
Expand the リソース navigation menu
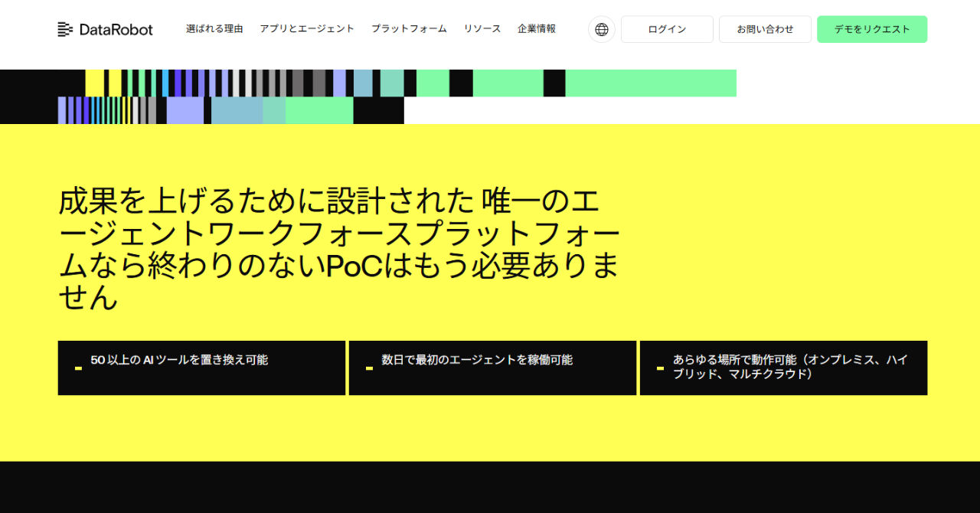[x=482, y=29]
